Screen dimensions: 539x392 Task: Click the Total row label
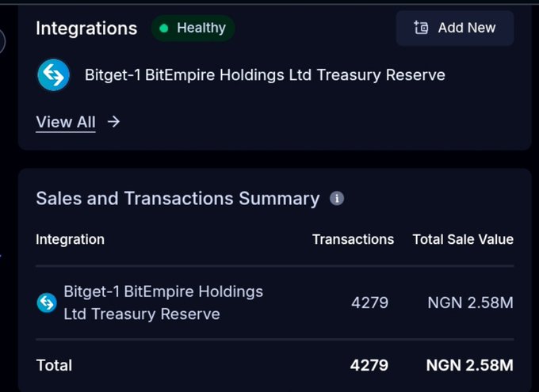coord(55,365)
